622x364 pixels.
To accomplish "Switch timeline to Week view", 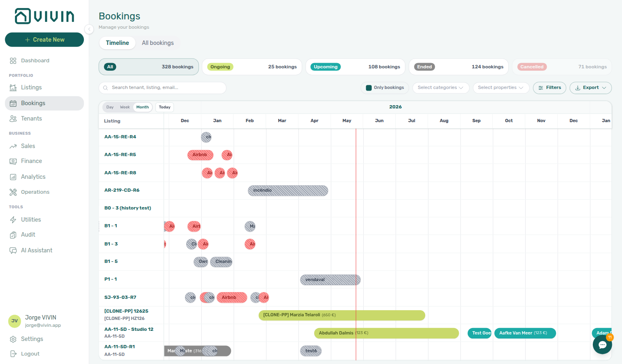I will (125, 107).
